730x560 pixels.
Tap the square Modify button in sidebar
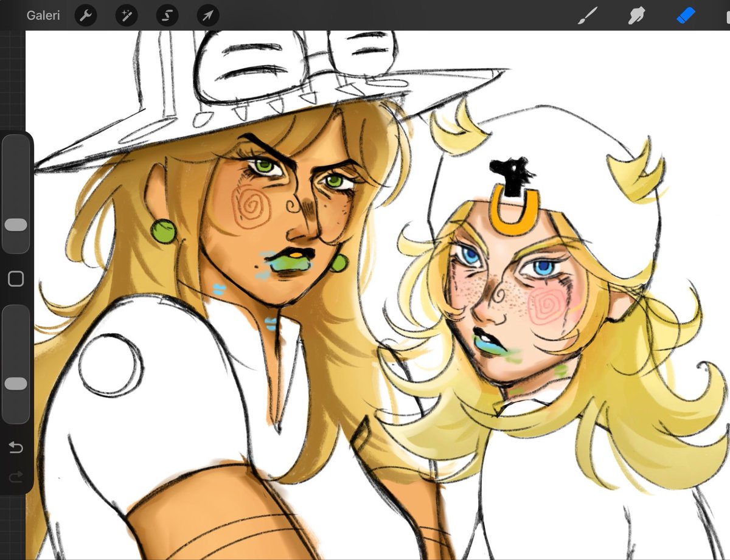[16, 279]
